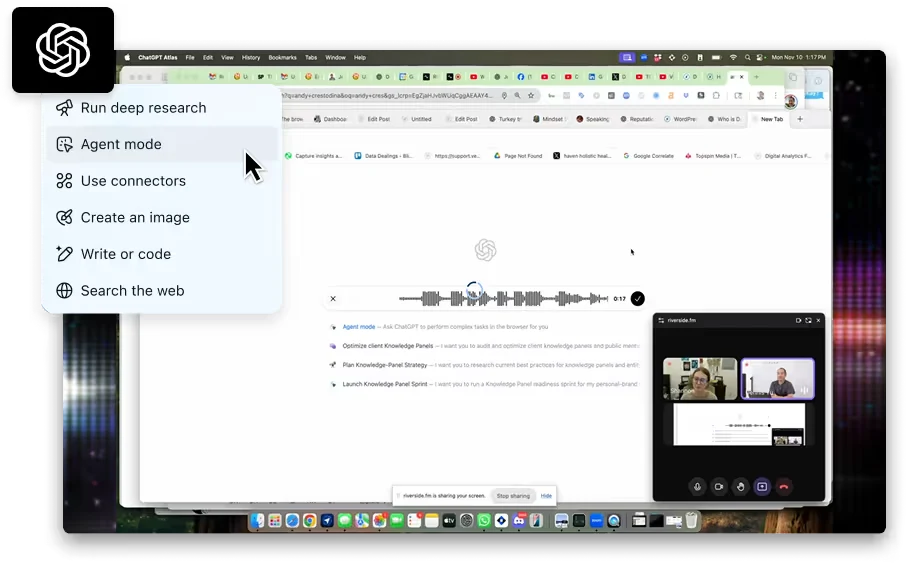Viewport: 908px width, 564px height.
Task: Open ChatGPT Atlas app menu
Action: [158, 57]
